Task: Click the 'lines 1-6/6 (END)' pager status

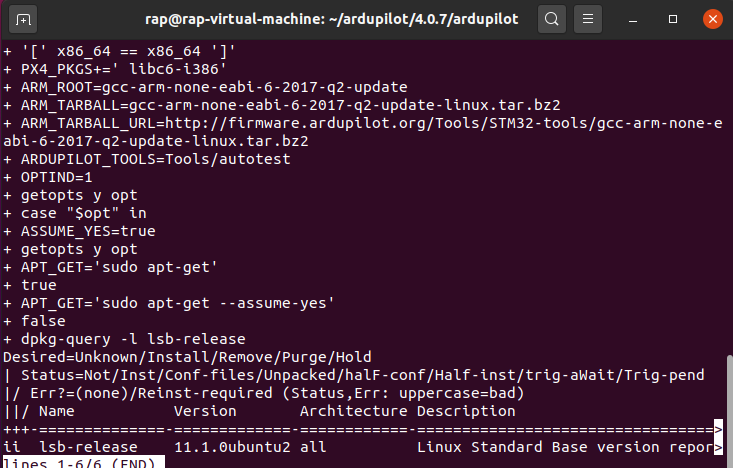Action: click(84, 463)
